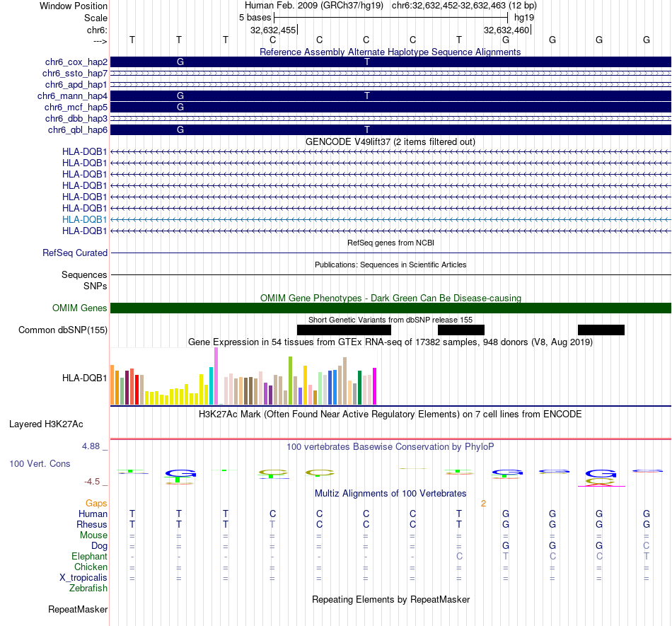Click the magenta last bar in GTEx chart
The image size is (672, 626).
375,386
